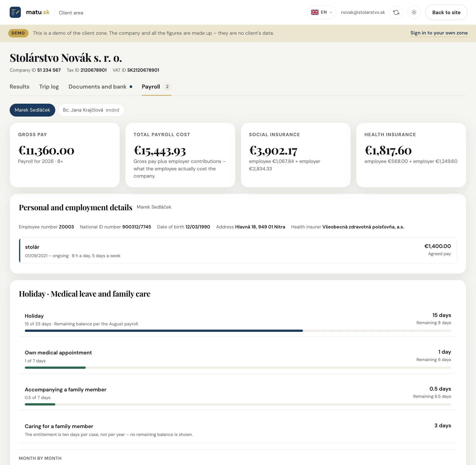The image size is (476, 465).
Task: Click the Date of birth 12/03/1990
Action: click(184, 227)
